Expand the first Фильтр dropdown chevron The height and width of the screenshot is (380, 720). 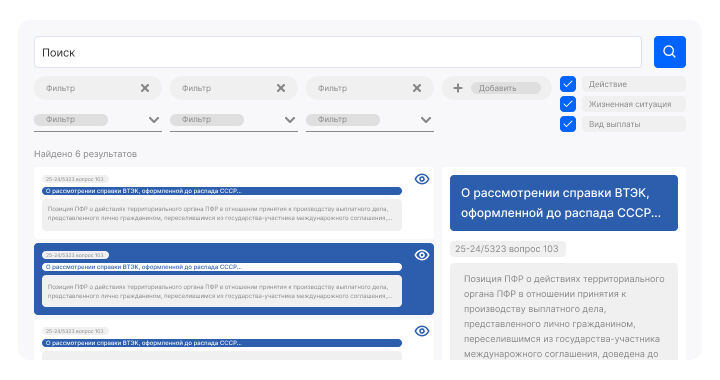154,120
